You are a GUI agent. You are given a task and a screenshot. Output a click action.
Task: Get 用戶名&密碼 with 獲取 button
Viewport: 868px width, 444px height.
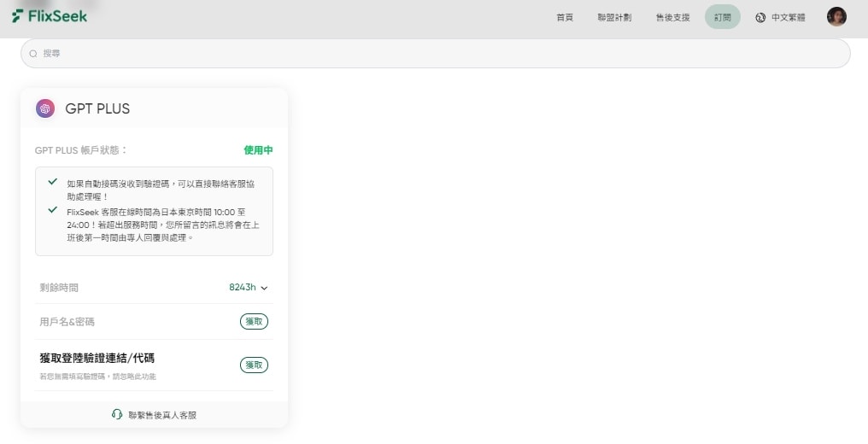click(254, 322)
